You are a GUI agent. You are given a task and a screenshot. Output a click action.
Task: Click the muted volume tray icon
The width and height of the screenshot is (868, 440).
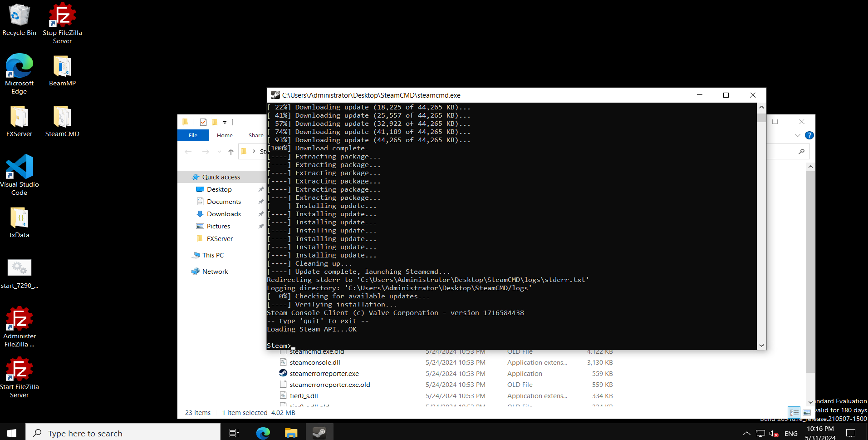coord(774,433)
